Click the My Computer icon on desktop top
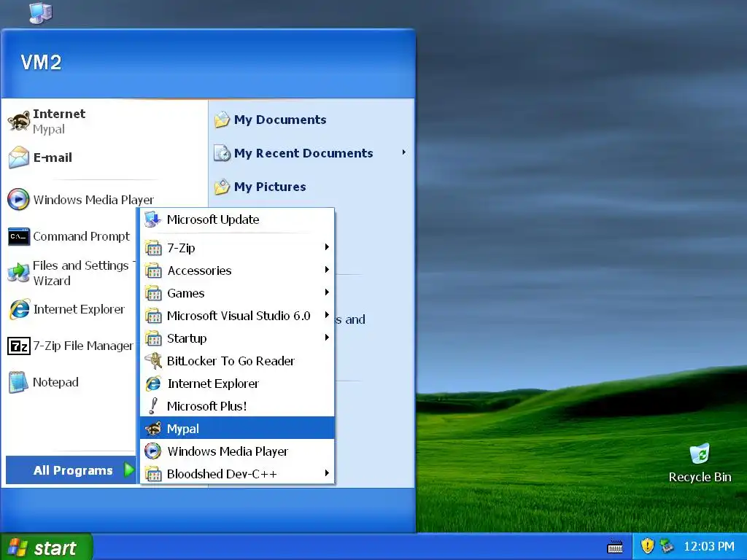The height and width of the screenshot is (560, 747). (41, 12)
